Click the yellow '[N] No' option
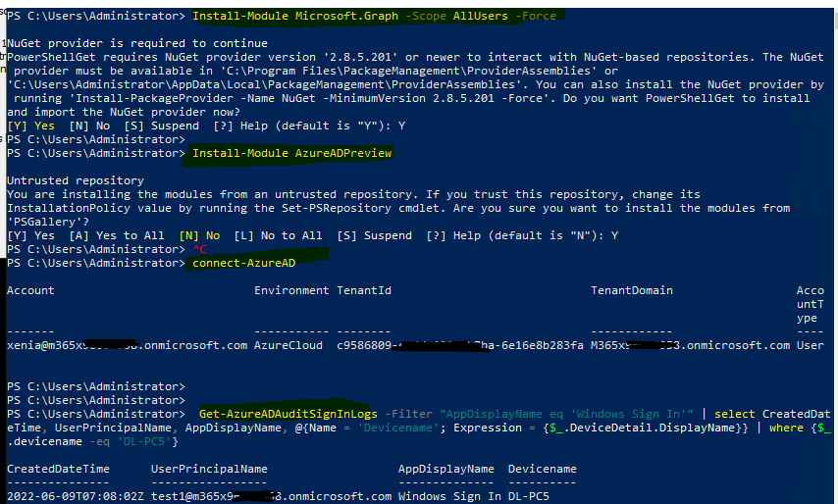The image size is (838, 504). (199, 235)
